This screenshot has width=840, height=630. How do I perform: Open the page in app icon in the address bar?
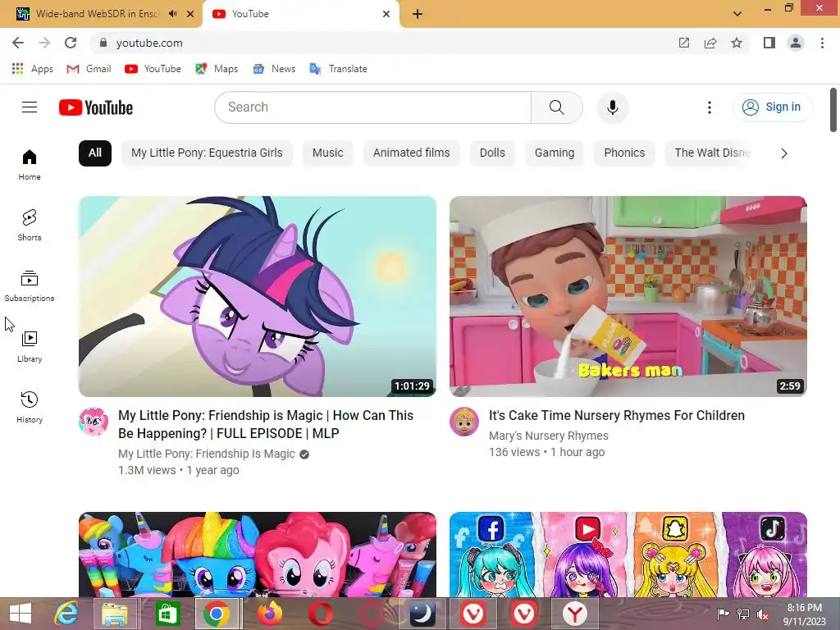(684, 43)
